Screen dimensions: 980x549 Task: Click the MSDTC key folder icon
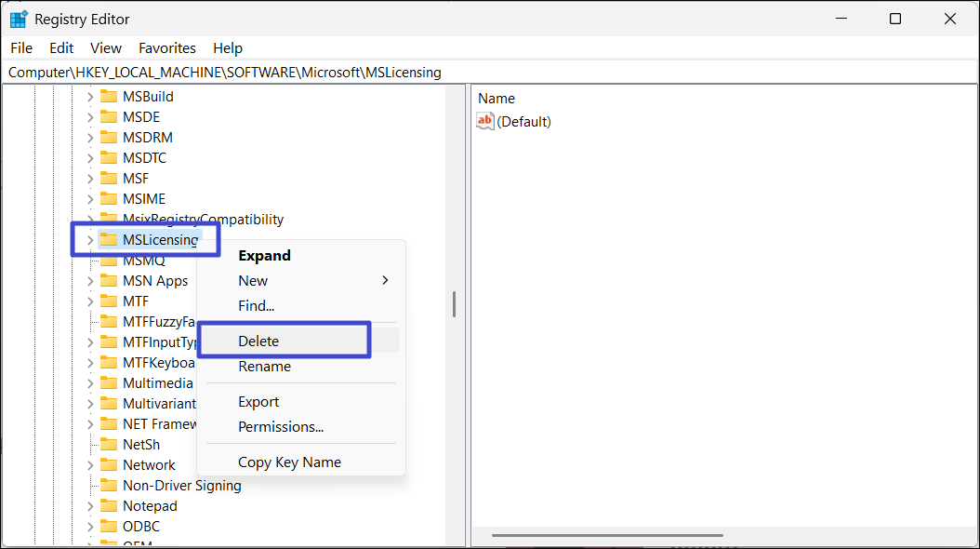[109, 158]
